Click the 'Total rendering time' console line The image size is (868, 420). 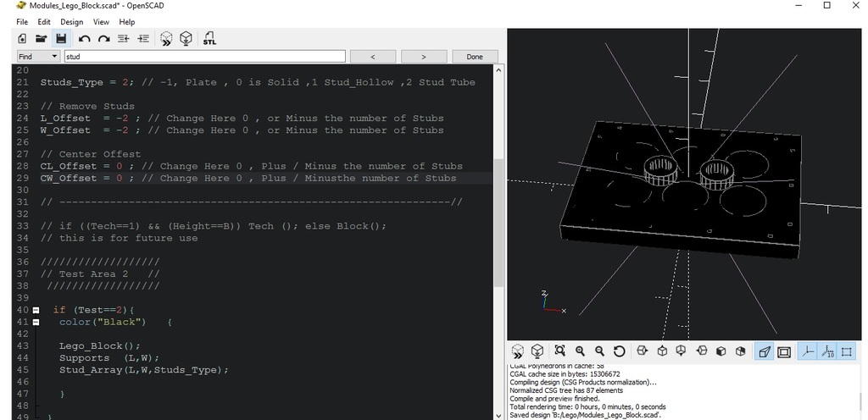pos(587,406)
